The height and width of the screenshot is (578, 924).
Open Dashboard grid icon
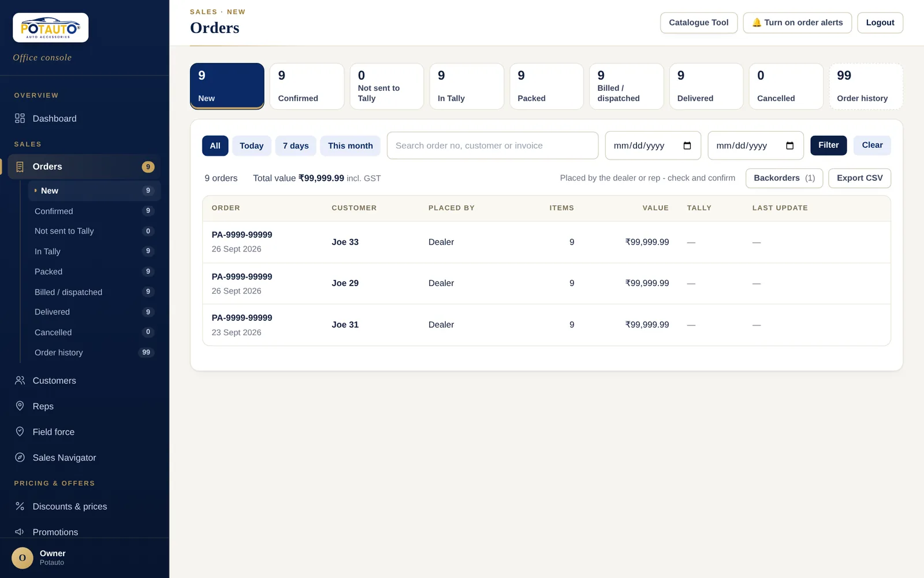20,118
